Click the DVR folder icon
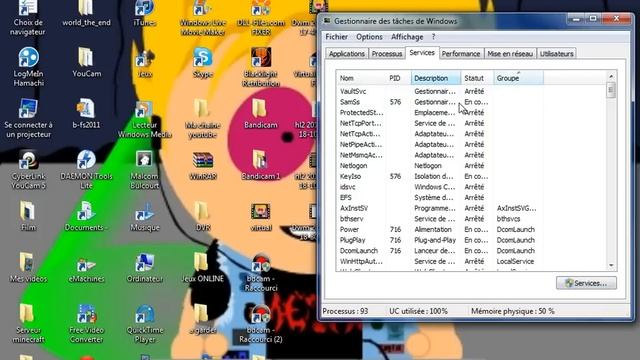Screen dimensions: 640x360 tap(202, 216)
